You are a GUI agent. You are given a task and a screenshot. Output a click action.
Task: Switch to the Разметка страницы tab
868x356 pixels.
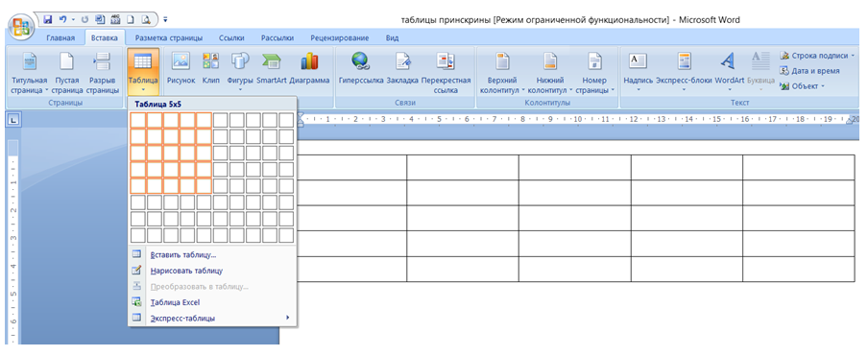coord(168,38)
